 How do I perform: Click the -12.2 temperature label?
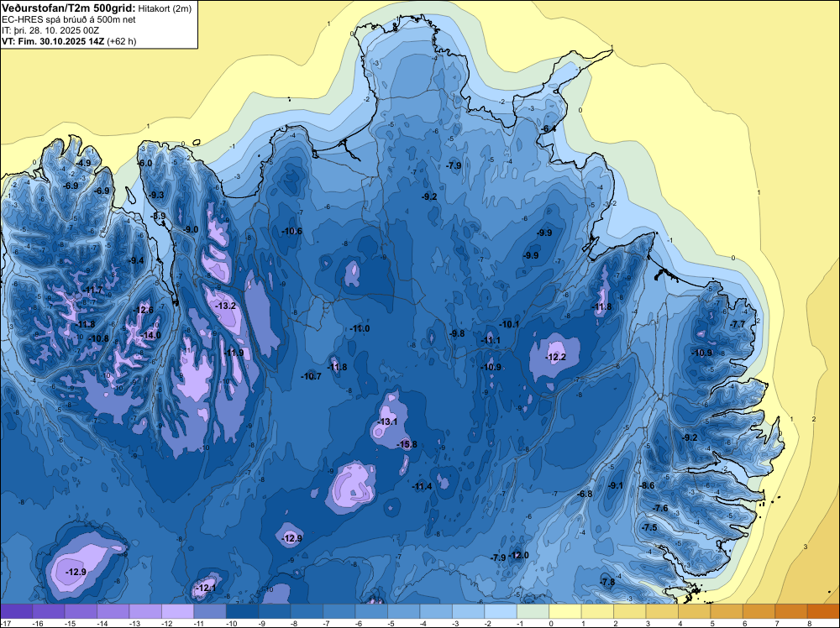[555, 357]
